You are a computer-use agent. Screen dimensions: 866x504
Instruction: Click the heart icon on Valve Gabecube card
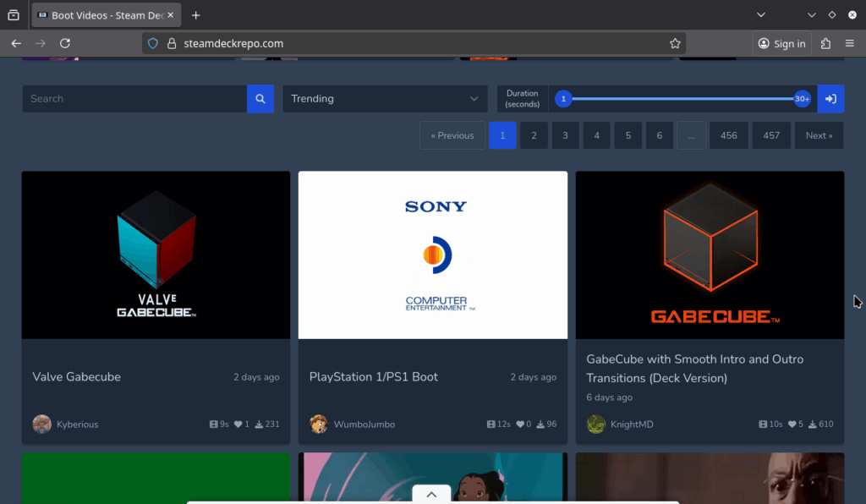tap(238, 424)
